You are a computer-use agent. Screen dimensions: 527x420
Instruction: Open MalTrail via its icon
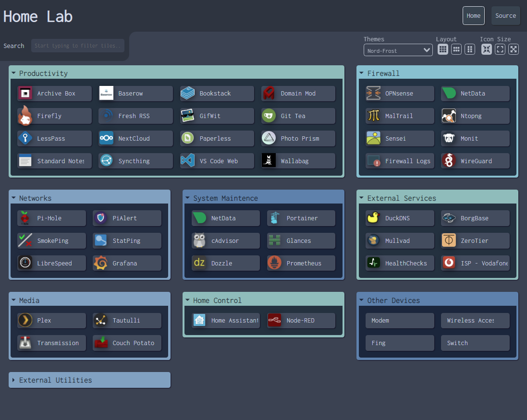point(373,116)
